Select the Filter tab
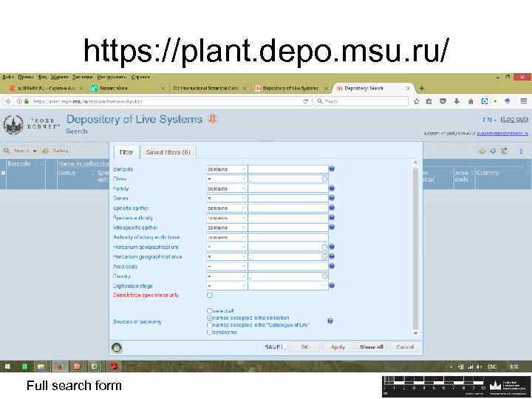 (126, 152)
